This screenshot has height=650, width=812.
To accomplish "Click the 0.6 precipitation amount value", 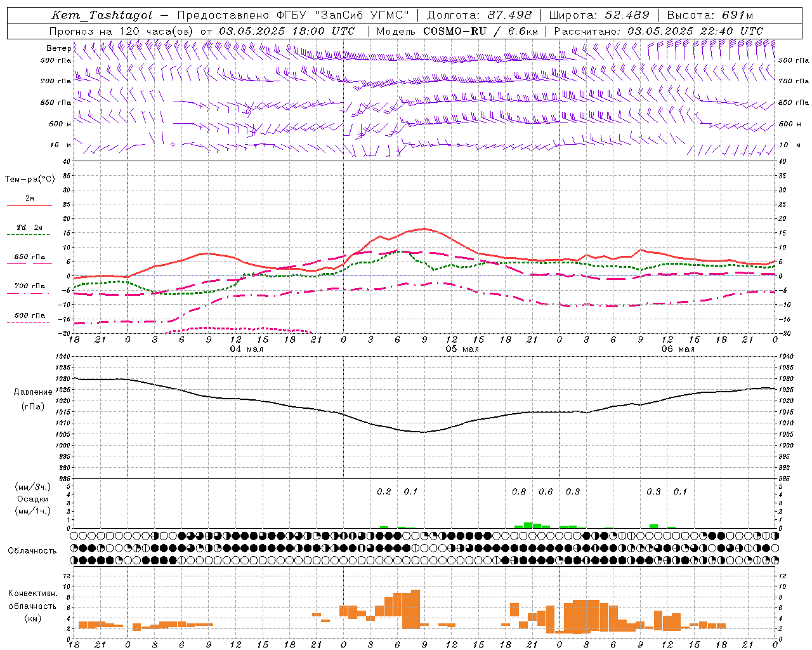I will pyautogui.click(x=546, y=491).
